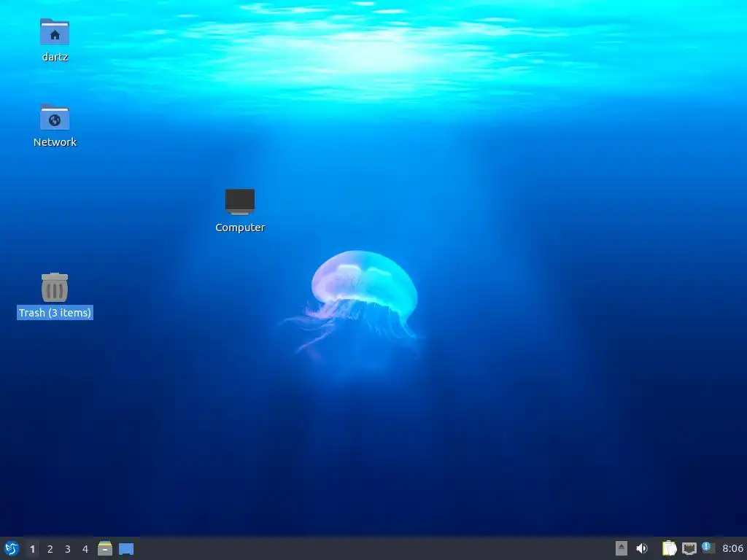747x560 pixels.
Task: Switch to workspace 2
Action: click(x=50, y=549)
